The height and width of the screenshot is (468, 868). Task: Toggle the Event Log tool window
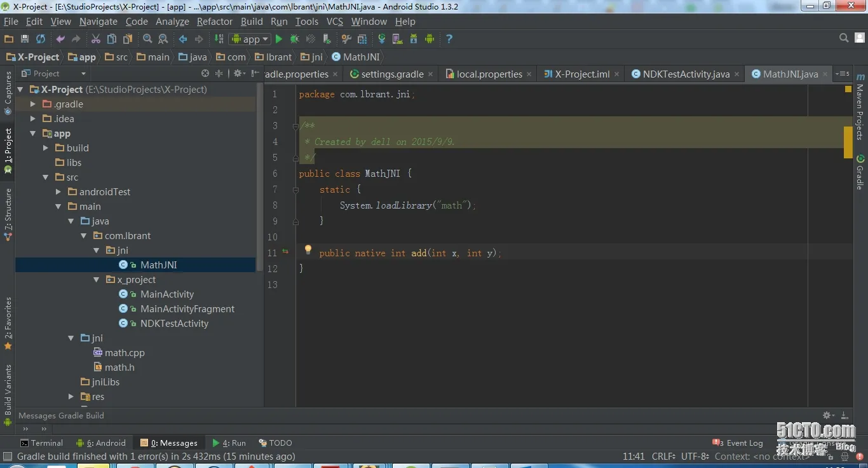tap(738, 443)
